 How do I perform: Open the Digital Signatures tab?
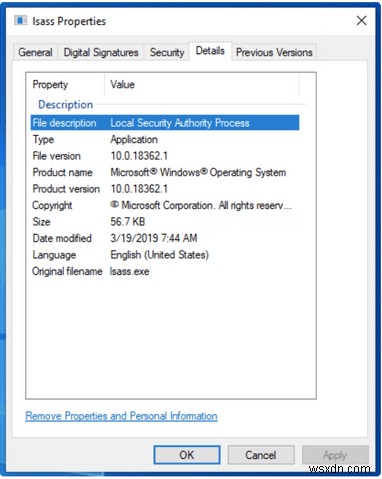tap(101, 52)
